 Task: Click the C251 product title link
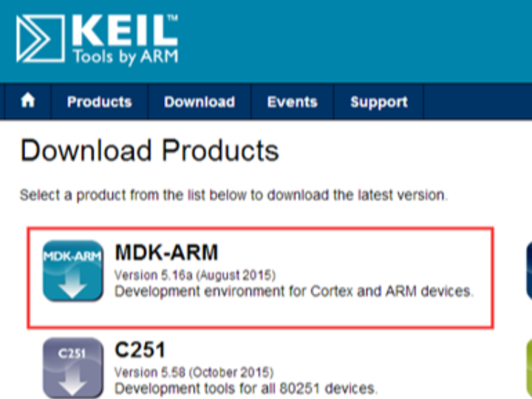[x=140, y=349]
